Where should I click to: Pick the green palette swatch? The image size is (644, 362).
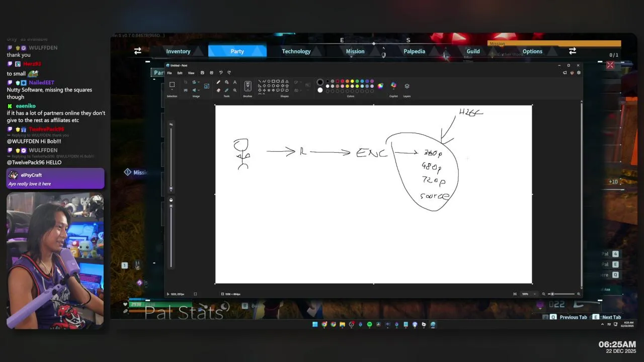[357, 81]
